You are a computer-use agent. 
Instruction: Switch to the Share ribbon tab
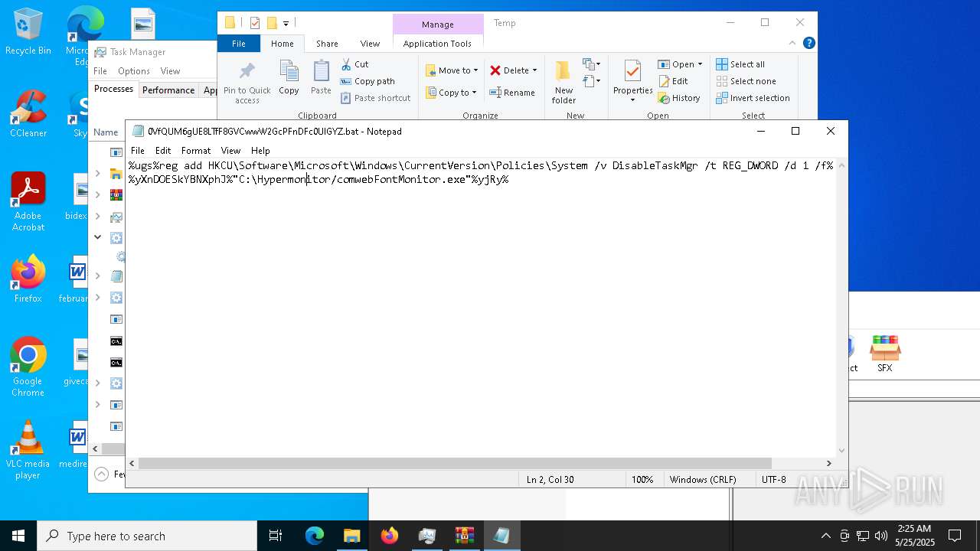327,44
